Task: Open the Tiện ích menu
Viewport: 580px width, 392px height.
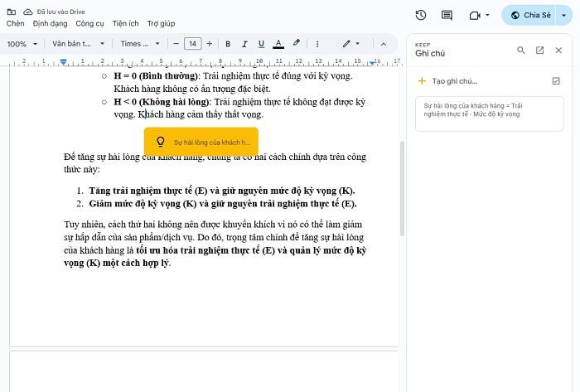Action: [124, 24]
